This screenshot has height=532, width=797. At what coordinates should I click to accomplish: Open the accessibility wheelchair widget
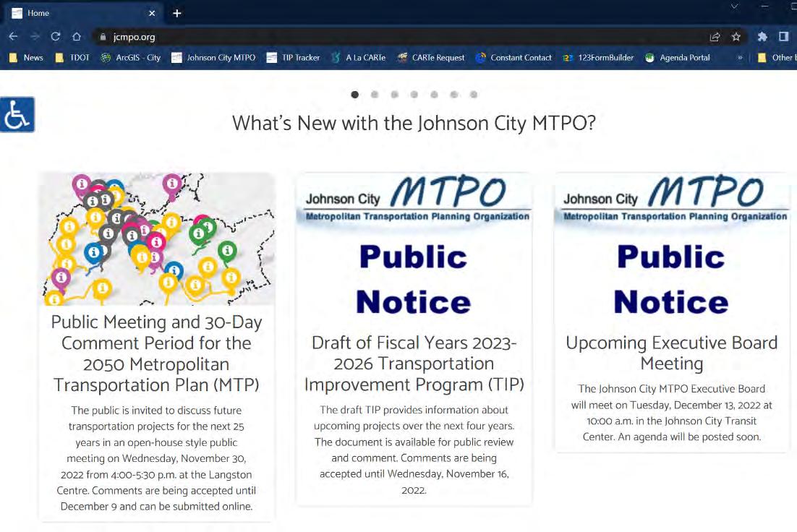(x=17, y=114)
